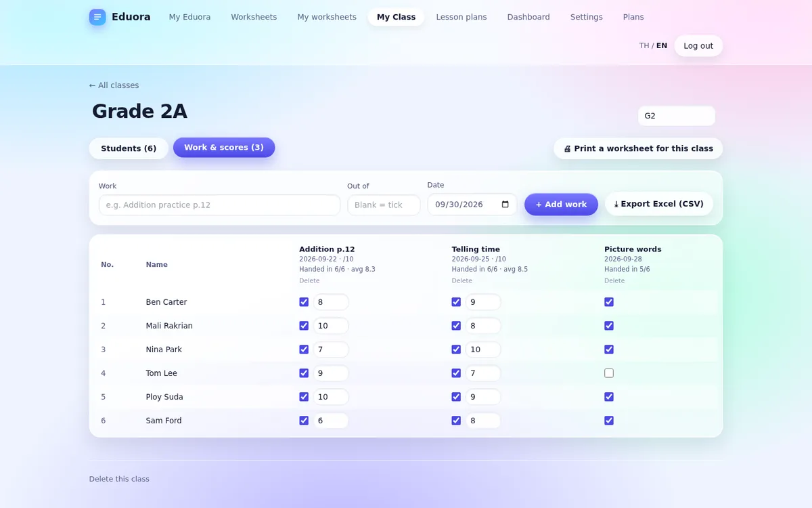The width and height of the screenshot is (812, 508).
Task: Open Settings from the top navigation
Action: pyautogui.click(x=586, y=17)
